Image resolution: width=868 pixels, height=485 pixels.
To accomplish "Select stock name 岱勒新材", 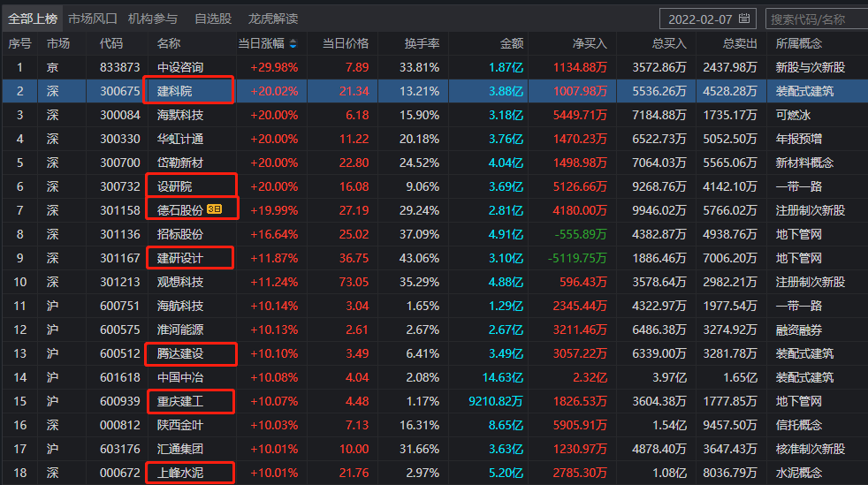I will (180, 163).
